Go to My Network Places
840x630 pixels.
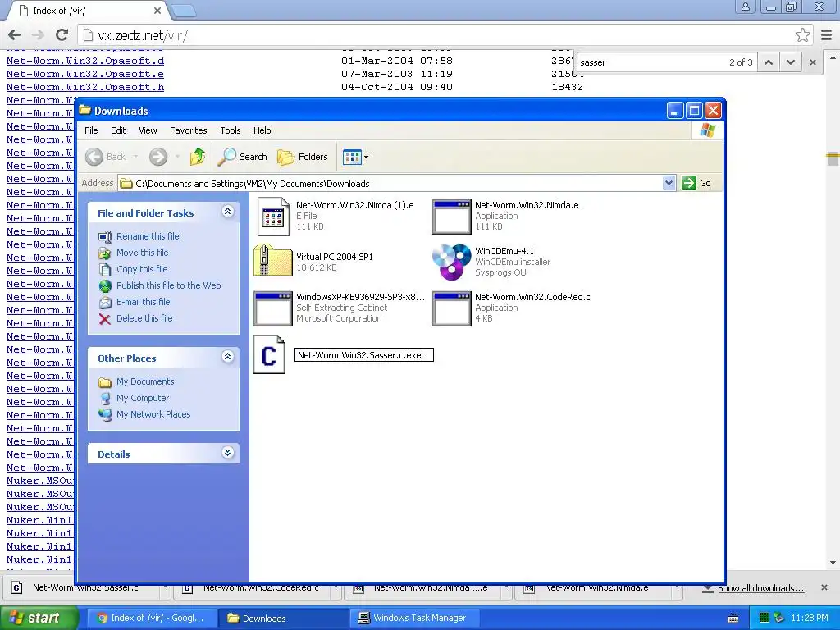(153, 414)
